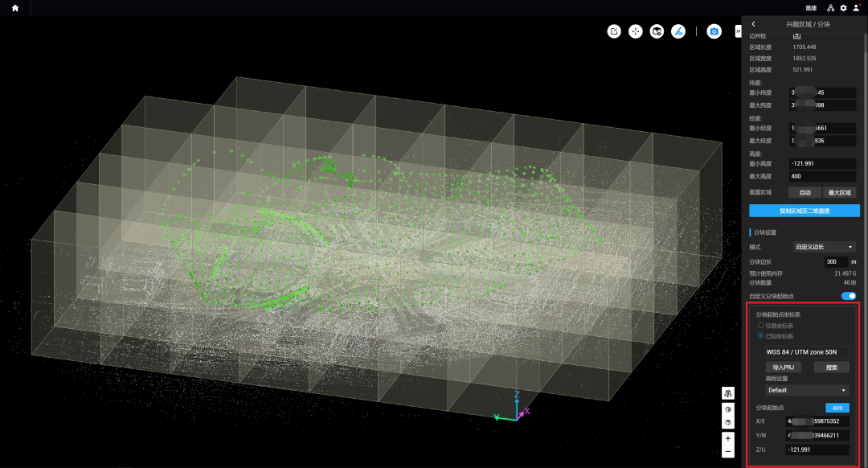Screen dimensions: 868x468
Task: Click the import bounding box icon
Action: pyautogui.click(x=796, y=36)
